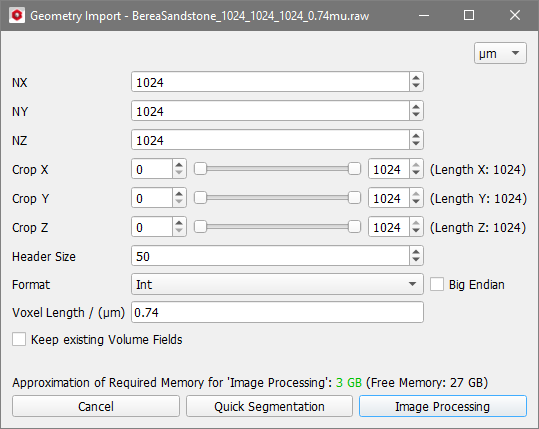Close the Geometry Import dialog

(x=515, y=15)
